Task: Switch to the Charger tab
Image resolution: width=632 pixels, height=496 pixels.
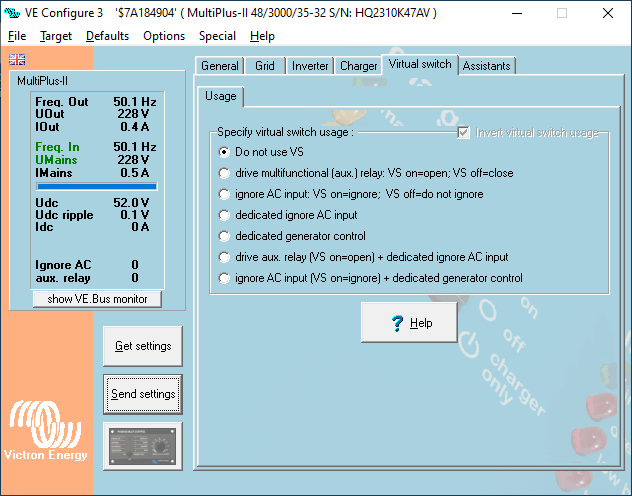Action: coord(358,66)
